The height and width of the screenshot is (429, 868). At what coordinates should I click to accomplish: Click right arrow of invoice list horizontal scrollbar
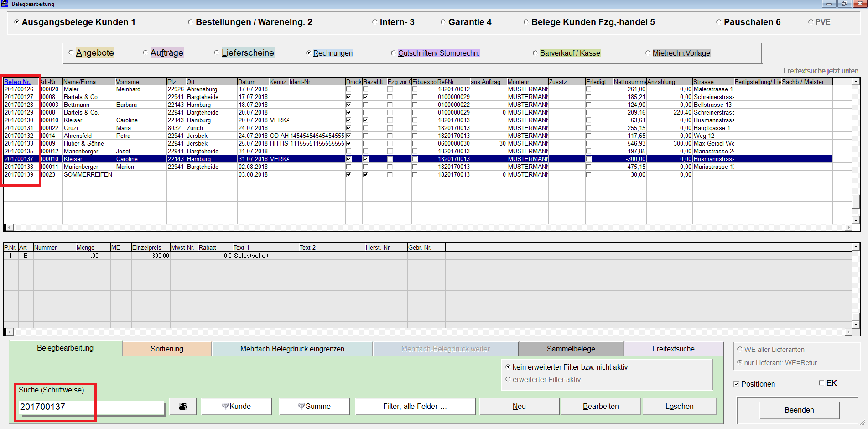[848, 227]
